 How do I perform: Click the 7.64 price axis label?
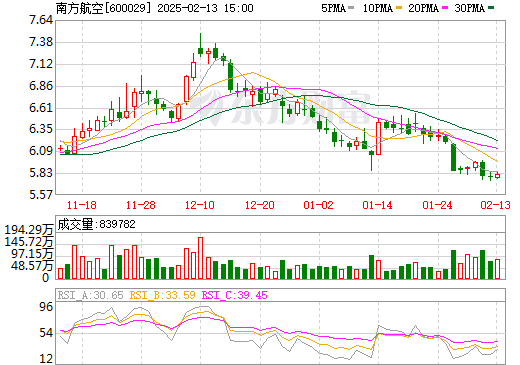(41, 20)
